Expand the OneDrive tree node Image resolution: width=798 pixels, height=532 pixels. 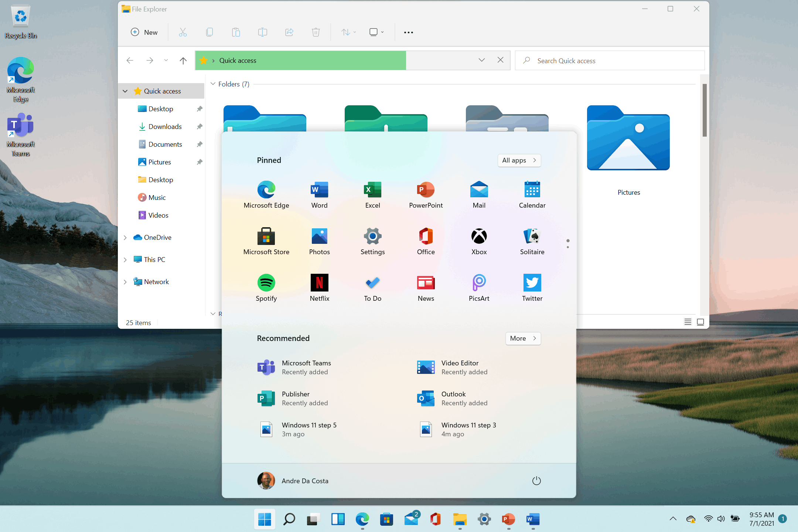click(125, 238)
